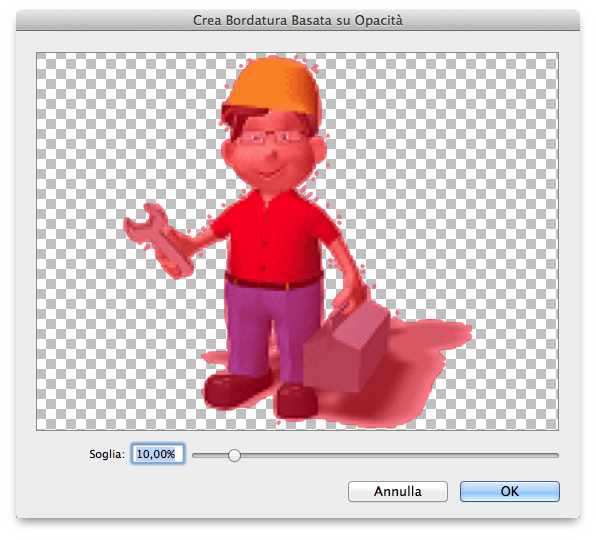
Task: Click the dialog title Crea Bordatura Basata su Opacità
Action: [298, 20]
